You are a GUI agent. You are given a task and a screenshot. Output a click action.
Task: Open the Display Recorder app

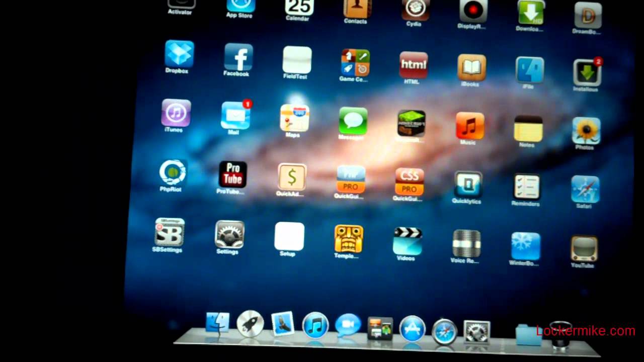click(x=473, y=12)
